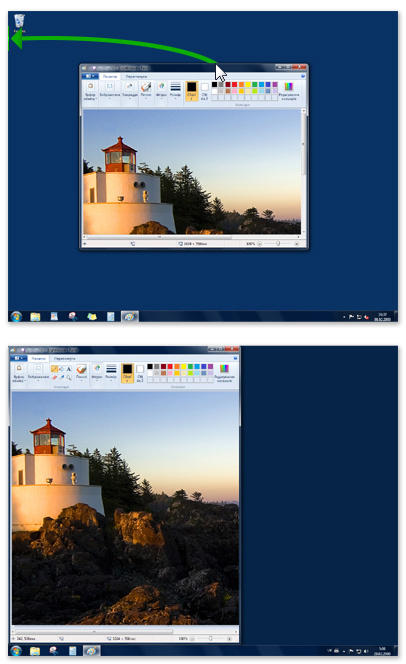This screenshot has width=406, height=664.
Task: Open the Size dropdown in floating Paint
Action: [x=175, y=91]
